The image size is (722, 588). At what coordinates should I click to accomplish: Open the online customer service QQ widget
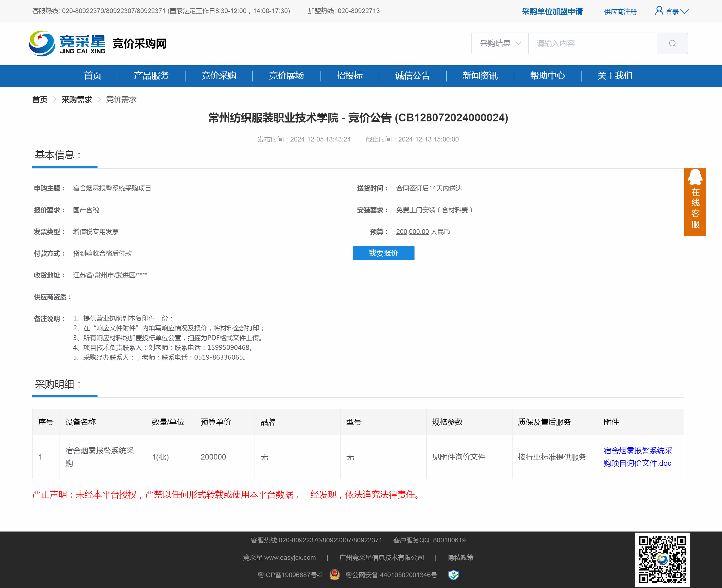tap(695, 202)
